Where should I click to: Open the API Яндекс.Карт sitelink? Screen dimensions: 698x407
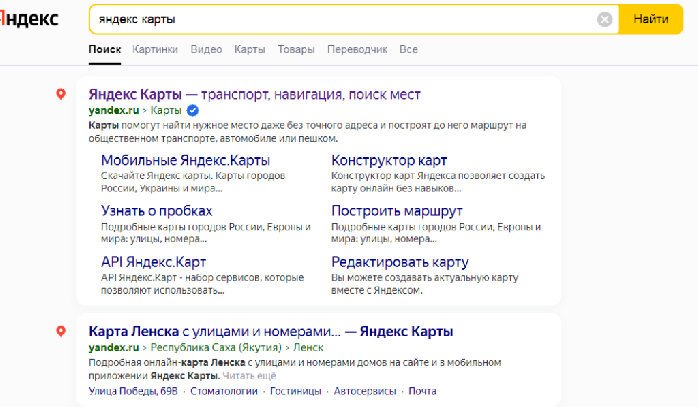tap(154, 262)
